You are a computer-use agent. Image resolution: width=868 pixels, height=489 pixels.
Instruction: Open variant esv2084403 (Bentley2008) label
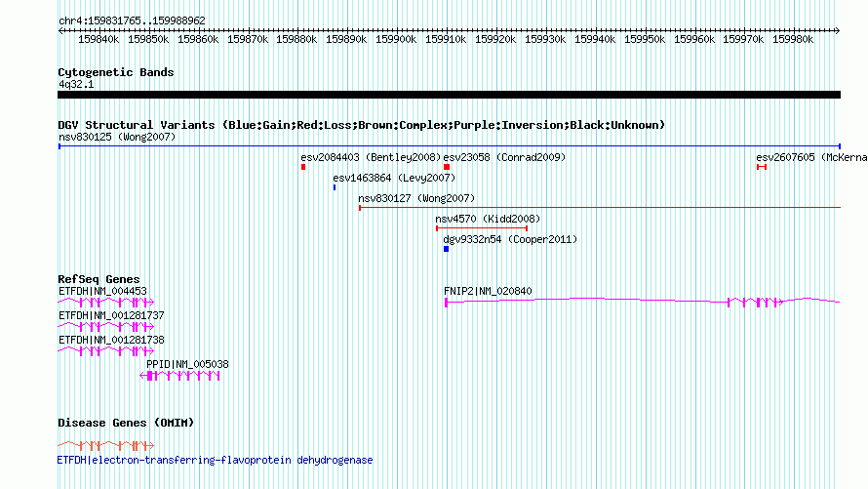[x=371, y=157]
